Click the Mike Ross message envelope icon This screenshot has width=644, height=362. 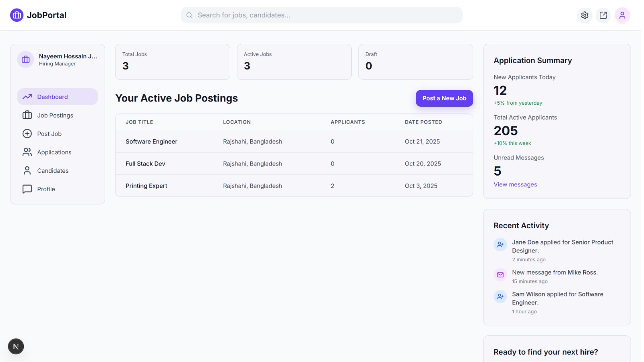(500, 275)
